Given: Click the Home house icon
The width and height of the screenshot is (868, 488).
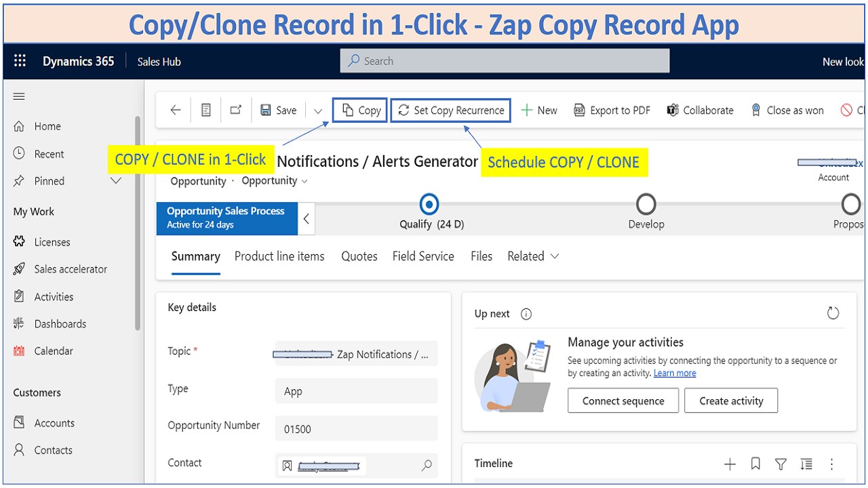Looking at the screenshot, I should (19, 126).
